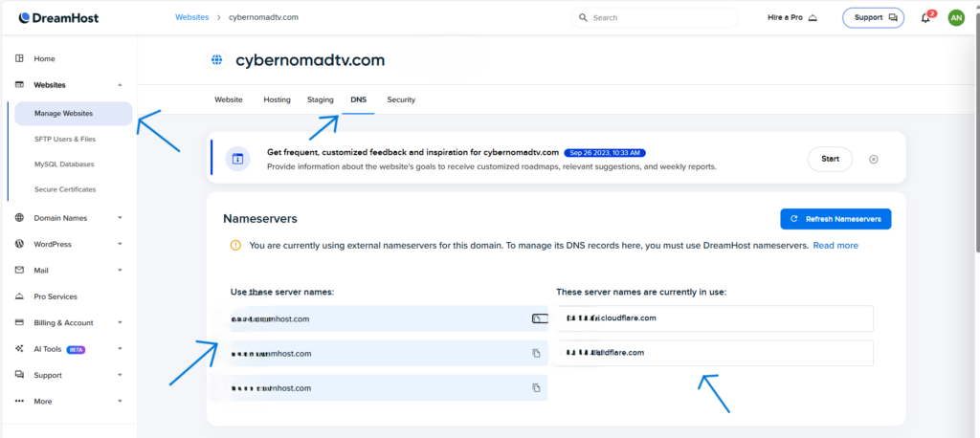Viewport: 980px width, 438px height.
Task: Click the Refresh Nameservers button
Action: pos(835,219)
